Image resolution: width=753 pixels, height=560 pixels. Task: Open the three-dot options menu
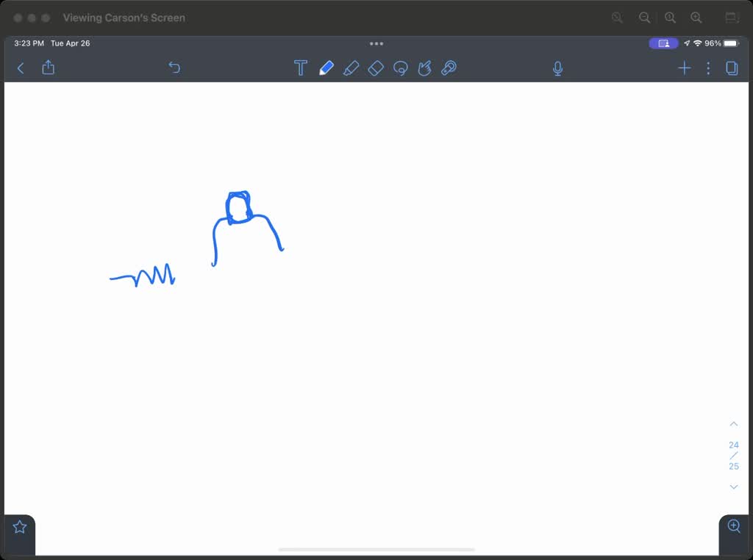click(x=708, y=68)
